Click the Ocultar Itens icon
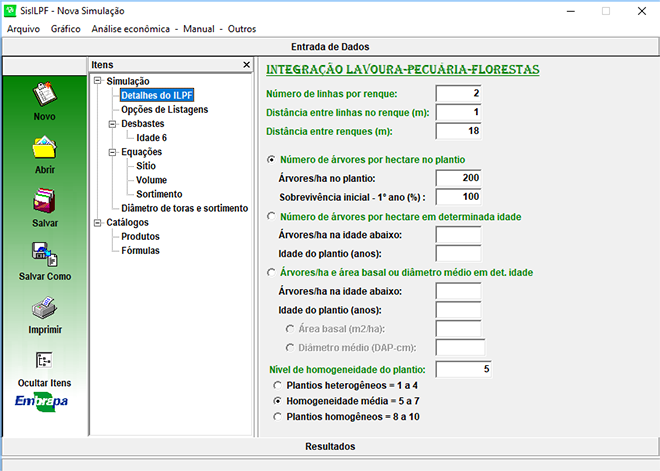The height and width of the screenshot is (471, 660). [x=44, y=361]
